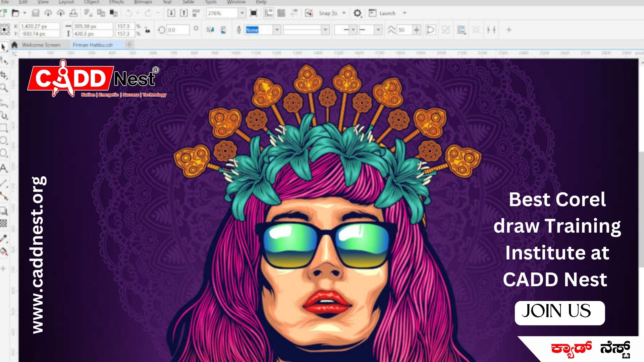Select the Color Eyedropper tool
644x362 pixels.
coord(4,239)
